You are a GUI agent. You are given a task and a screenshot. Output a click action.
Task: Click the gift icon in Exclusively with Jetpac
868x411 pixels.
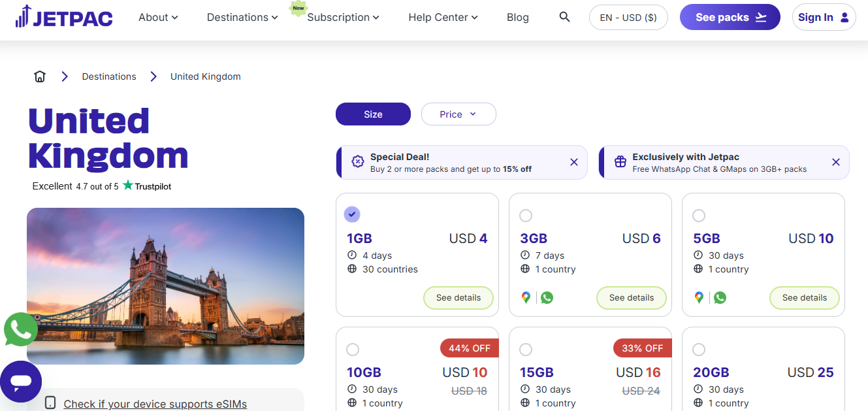[x=620, y=162]
